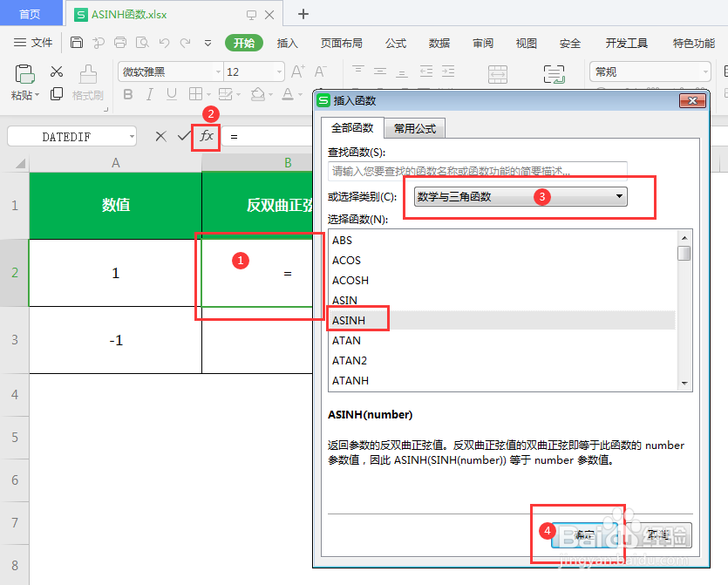
Task: Open the 文件 menu
Action: point(32,43)
